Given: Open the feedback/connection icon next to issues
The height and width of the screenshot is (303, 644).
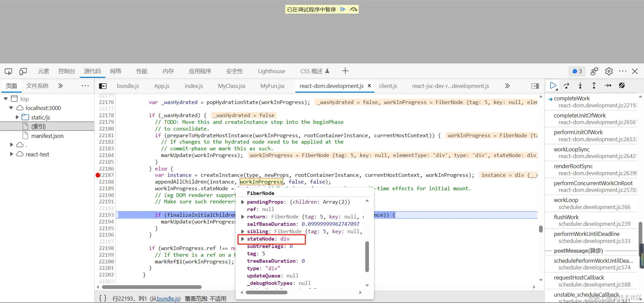Looking at the screenshot, I should (x=594, y=71).
